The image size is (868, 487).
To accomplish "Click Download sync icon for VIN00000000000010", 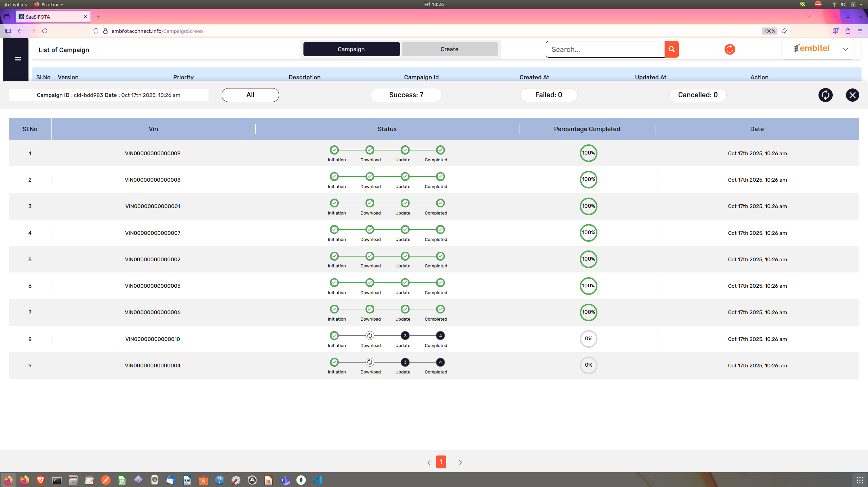I will [370, 336].
